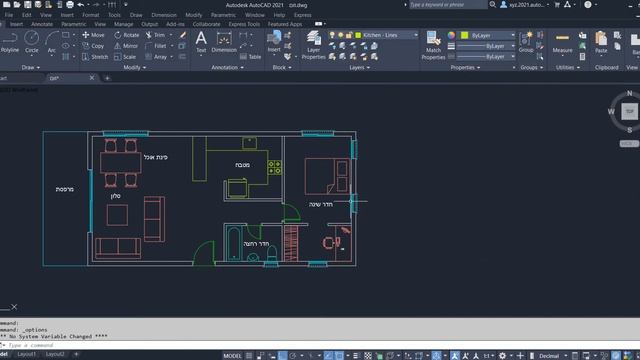Switch to the Collaborate ribbon tab
The image size is (640, 360).
coord(206,24)
